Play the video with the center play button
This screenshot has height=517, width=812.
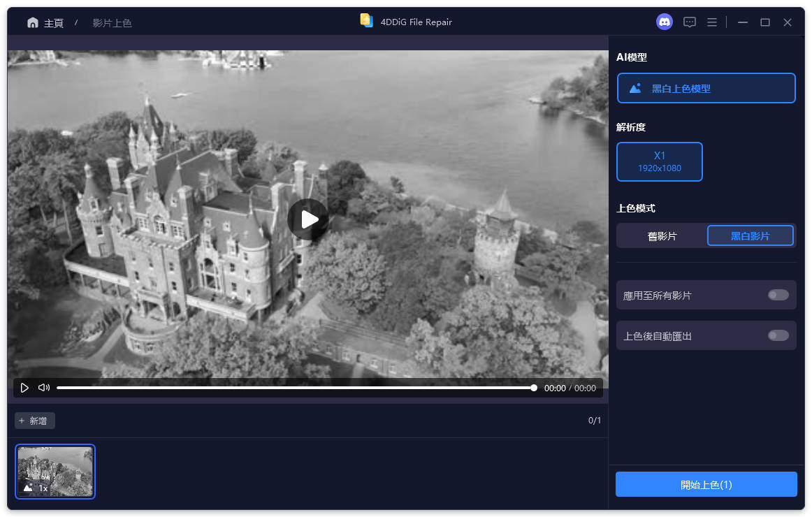pos(307,219)
